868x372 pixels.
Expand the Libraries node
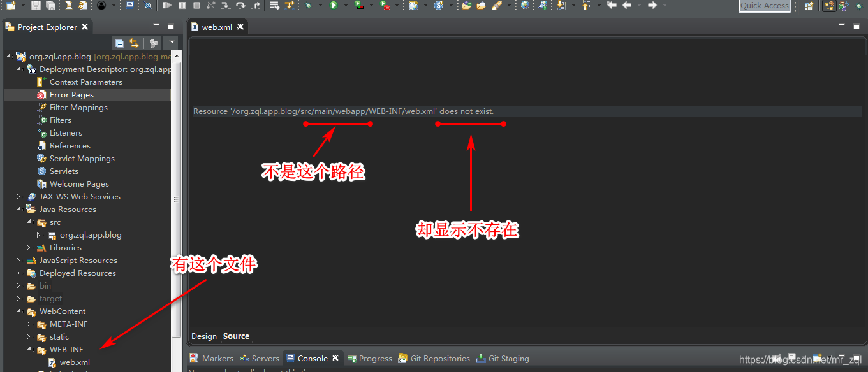(x=29, y=247)
